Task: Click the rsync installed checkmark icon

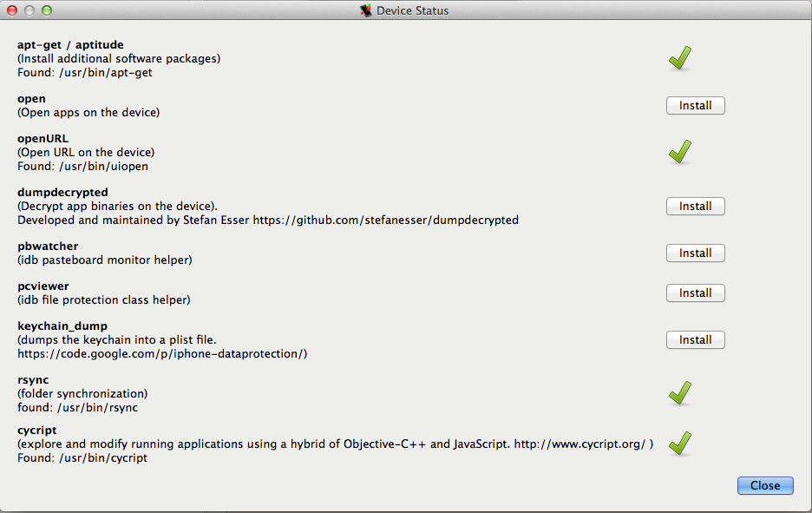Action: [680, 393]
